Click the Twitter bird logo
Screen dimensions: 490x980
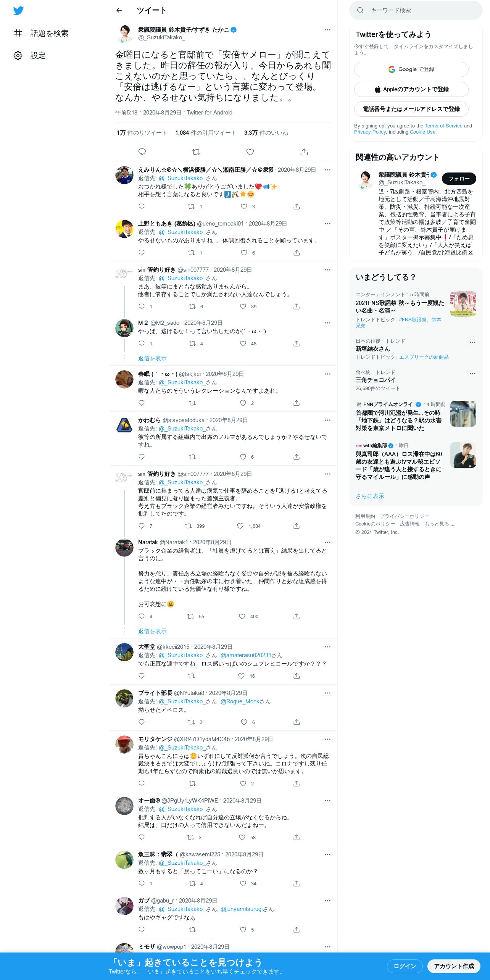click(x=18, y=11)
